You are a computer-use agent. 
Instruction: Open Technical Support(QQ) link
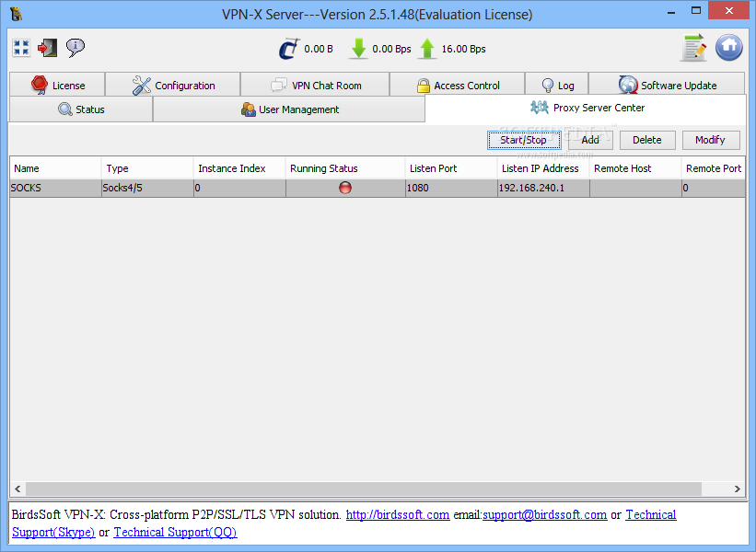click(175, 532)
